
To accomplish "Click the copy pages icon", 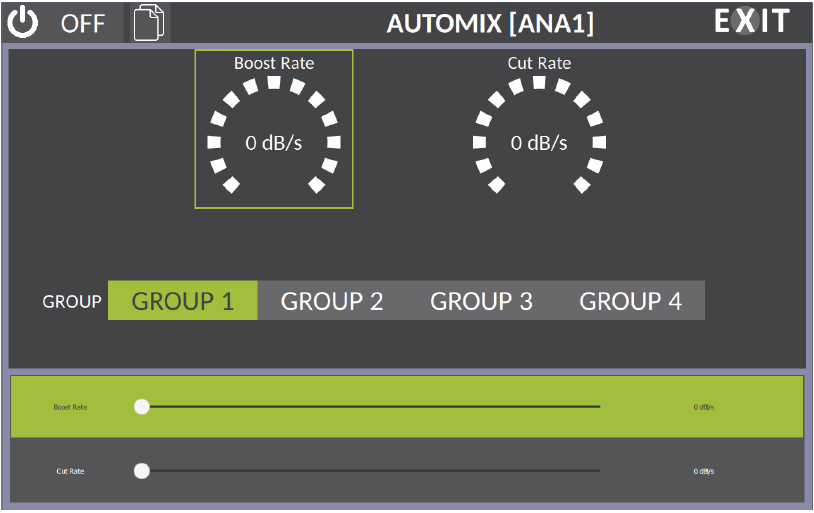I will coord(148,23).
